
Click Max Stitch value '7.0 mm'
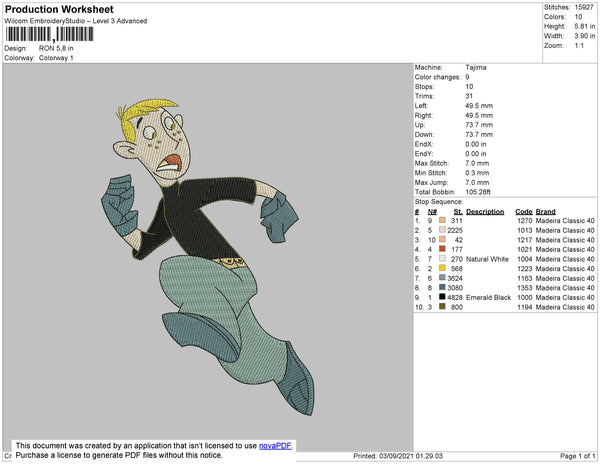(x=477, y=163)
